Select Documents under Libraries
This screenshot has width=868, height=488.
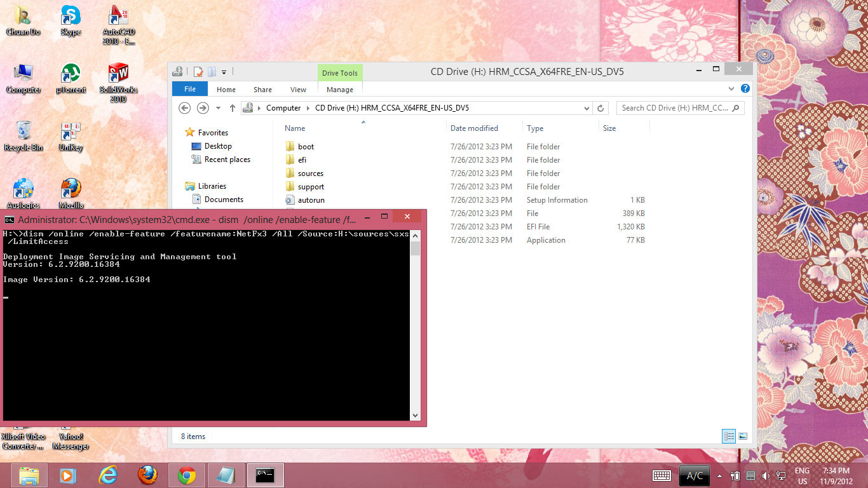pyautogui.click(x=224, y=200)
